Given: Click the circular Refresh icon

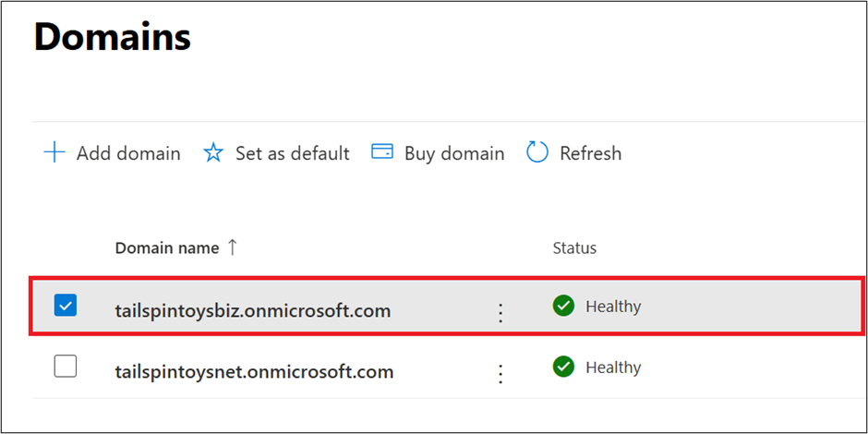Looking at the screenshot, I should tap(537, 152).
